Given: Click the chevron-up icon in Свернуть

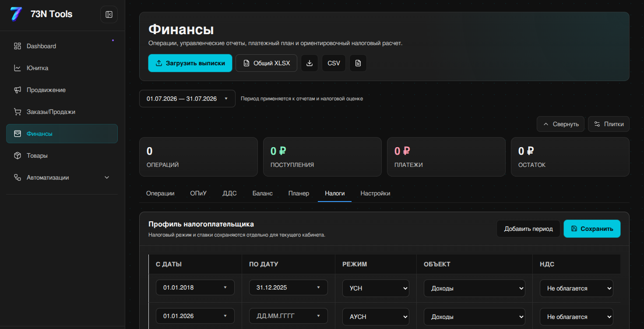Looking at the screenshot, I should pos(546,124).
